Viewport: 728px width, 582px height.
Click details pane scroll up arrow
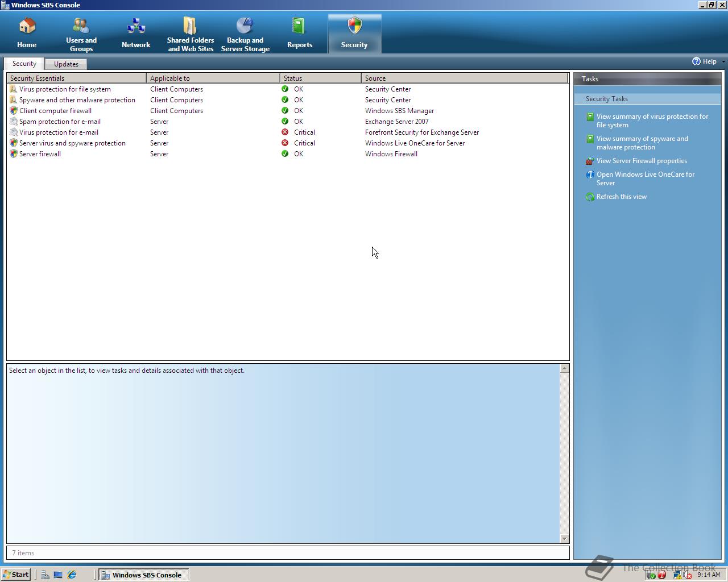coord(564,369)
